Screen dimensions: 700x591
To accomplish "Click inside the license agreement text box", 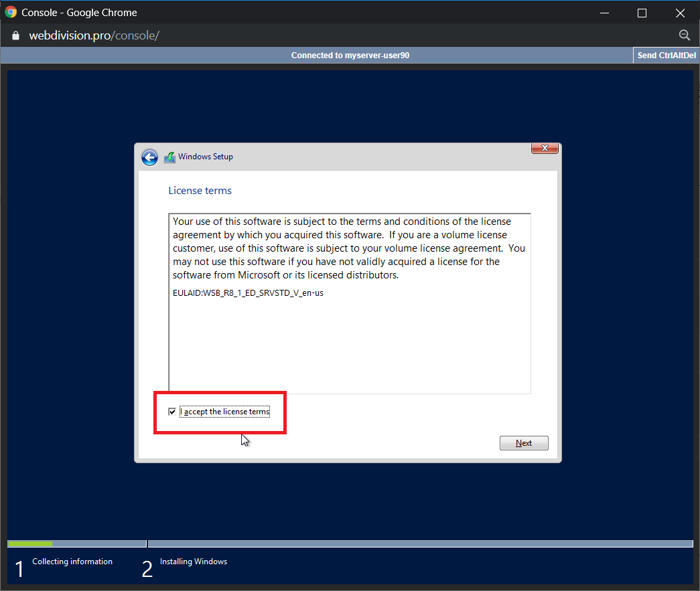I will (x=348, y=341).
